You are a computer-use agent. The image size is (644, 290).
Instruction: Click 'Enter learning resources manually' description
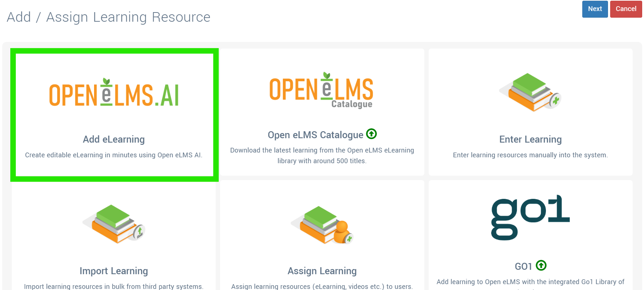point(530,155)
